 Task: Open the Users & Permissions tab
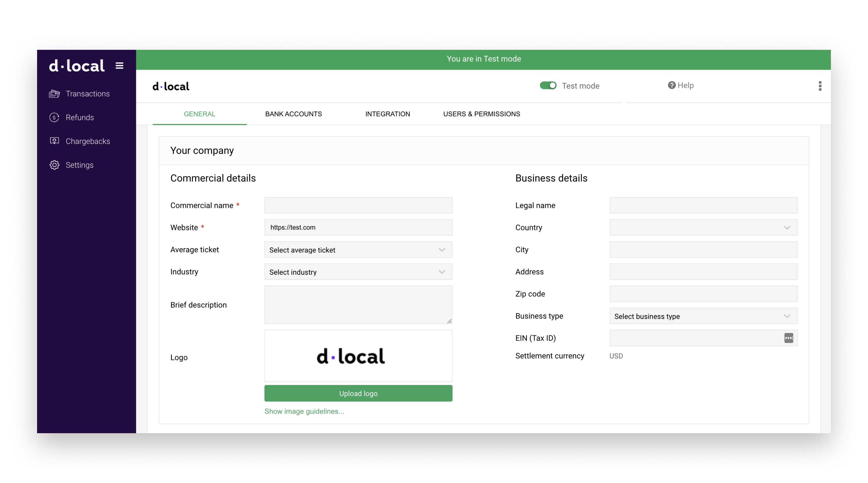point(482,114)
